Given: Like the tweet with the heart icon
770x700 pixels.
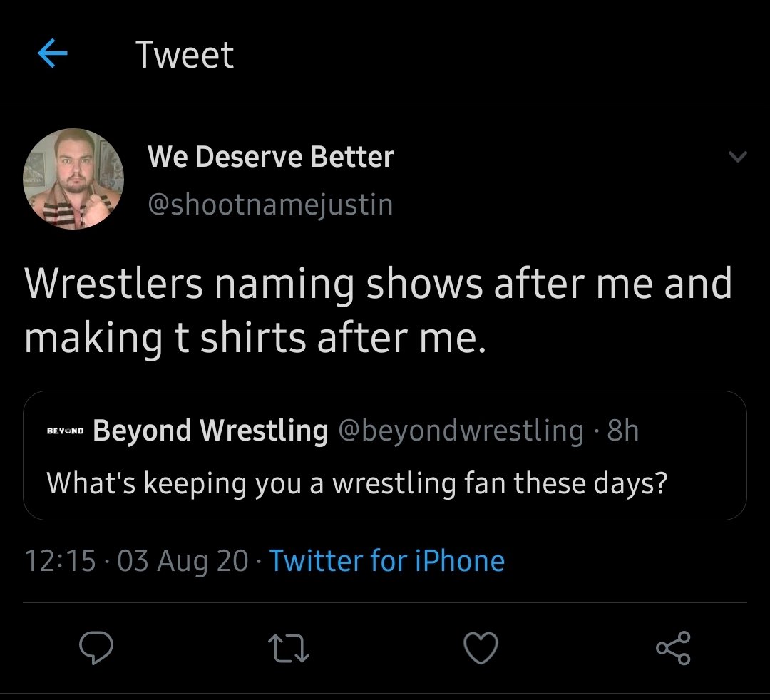Looking at the screenshot, I should pyautogui.click(x=481, y=648).
